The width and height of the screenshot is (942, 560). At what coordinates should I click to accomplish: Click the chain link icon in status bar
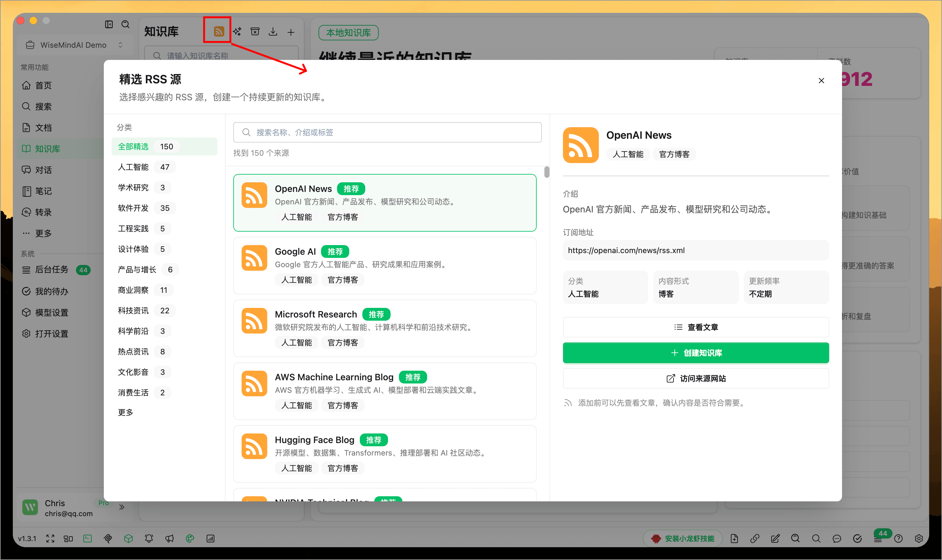click(755, 539)
